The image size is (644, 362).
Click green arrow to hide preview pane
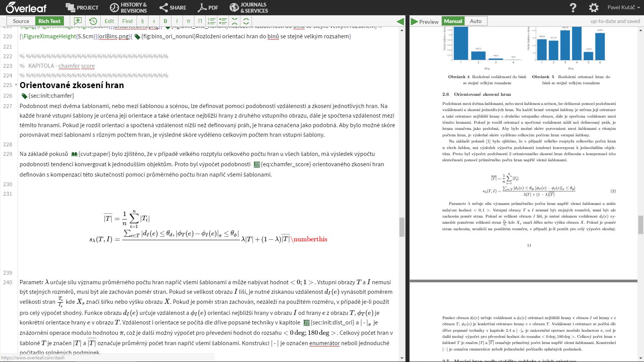[x=400, y=21]
